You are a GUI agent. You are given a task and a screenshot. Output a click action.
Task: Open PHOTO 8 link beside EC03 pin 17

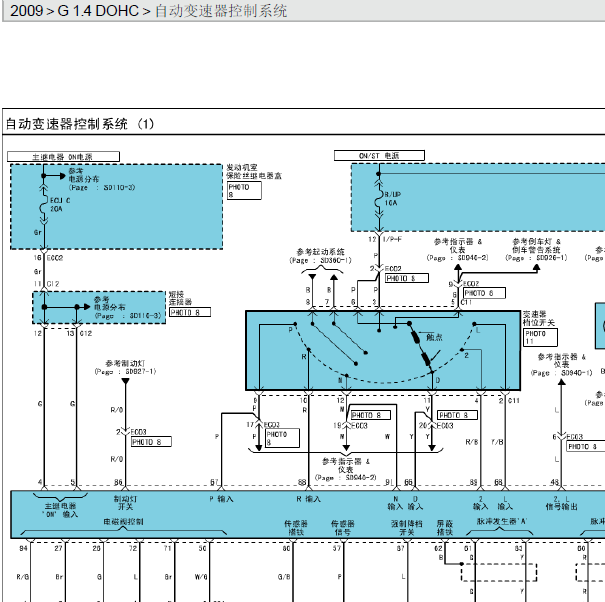(x=282, y=438)
